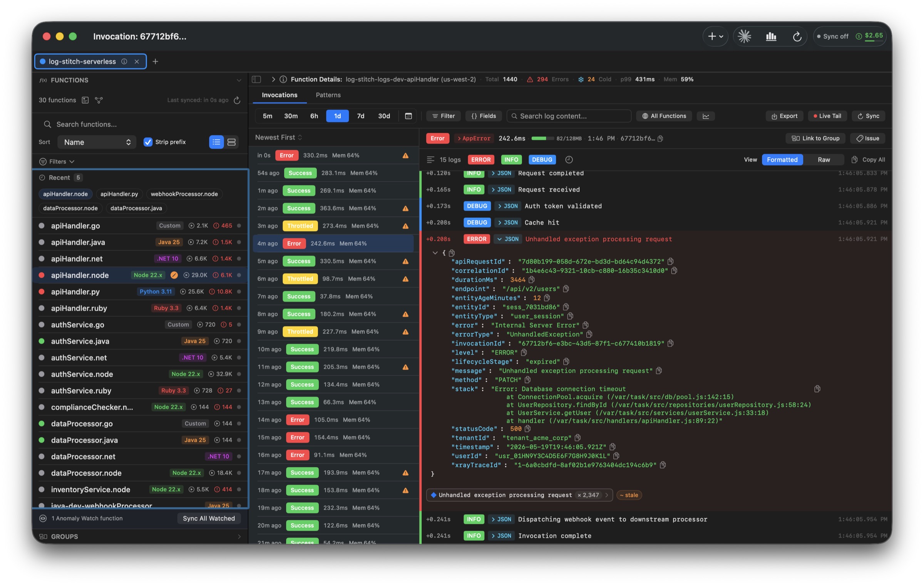The image size is (924, 586).
Task: Switch to Raw log view
Action: coord(824,160)
